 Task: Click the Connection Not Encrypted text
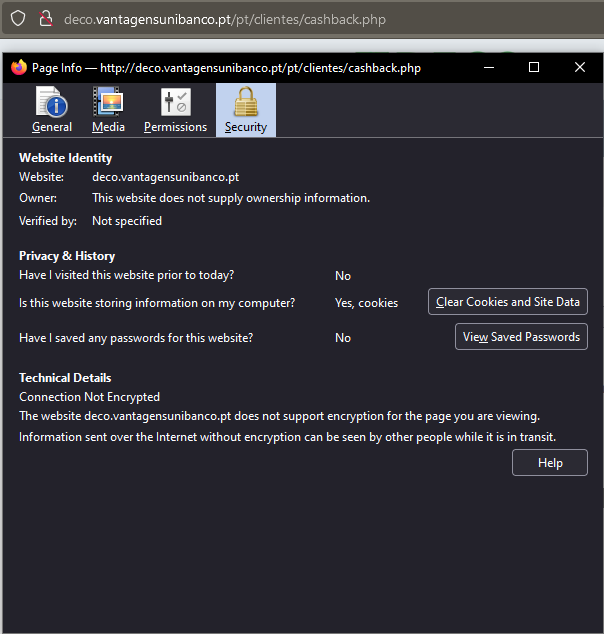[x=89, y=397]
